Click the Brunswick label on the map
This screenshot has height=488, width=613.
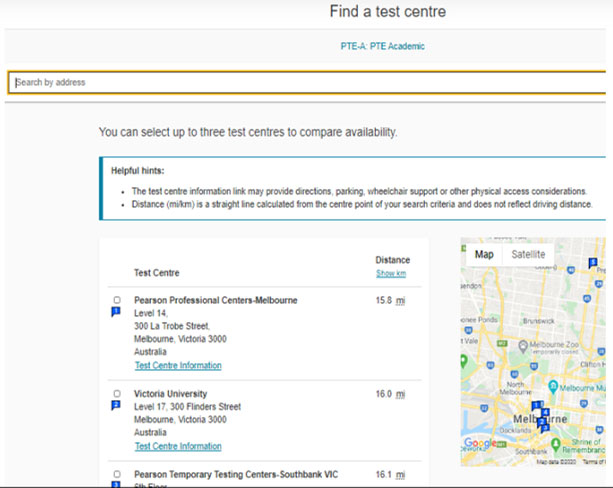tap(539, 321)
